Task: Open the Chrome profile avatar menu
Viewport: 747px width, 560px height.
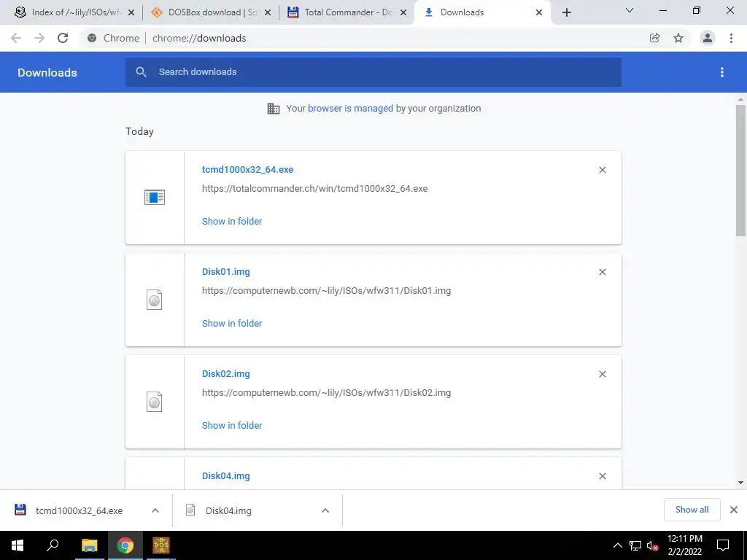Action: (x=708, y=38)
